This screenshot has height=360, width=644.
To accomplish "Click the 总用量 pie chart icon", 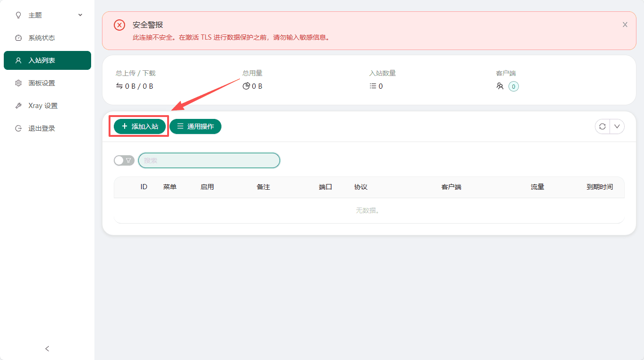I will (x=246, y=86).
